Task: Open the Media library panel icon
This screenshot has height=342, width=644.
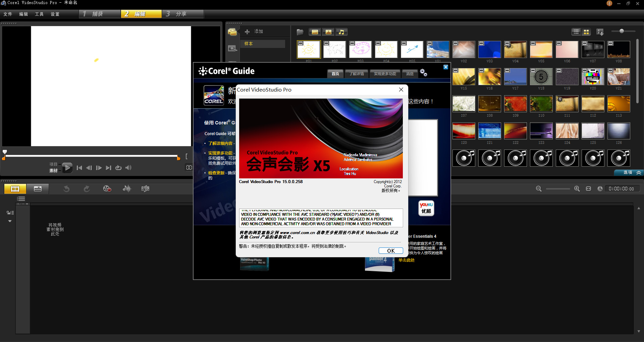Action: (232, 32)
